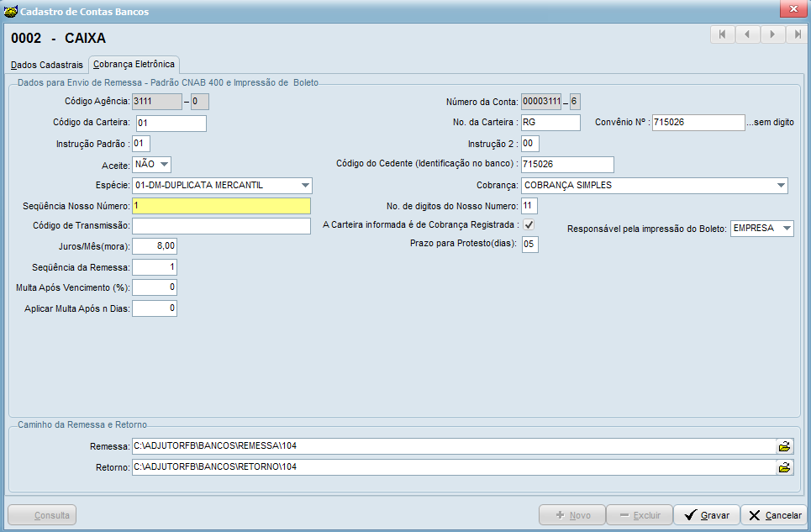This screenshot has width=811, height=532.
Task: Browse folder for Retorno path
Action: coord(785,467)
